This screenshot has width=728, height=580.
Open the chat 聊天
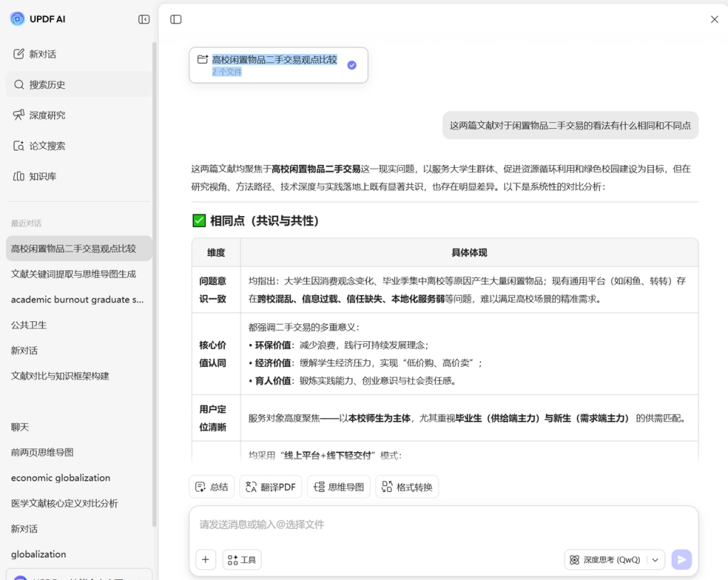(x=79, y=427)
